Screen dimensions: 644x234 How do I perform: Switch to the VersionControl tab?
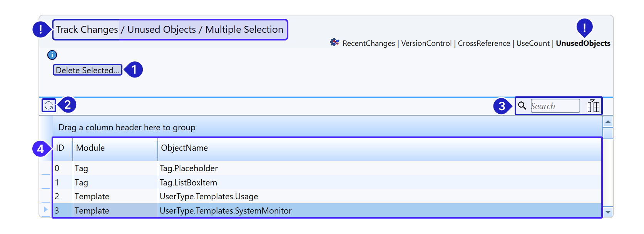[426, 44]
